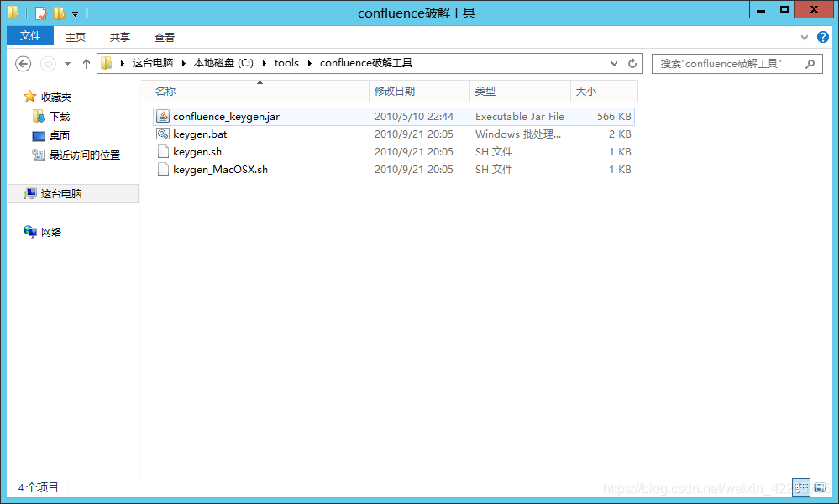Go forward with the forward arrow
The width and height of the screenshot is (839, 504).
(48, 64)
